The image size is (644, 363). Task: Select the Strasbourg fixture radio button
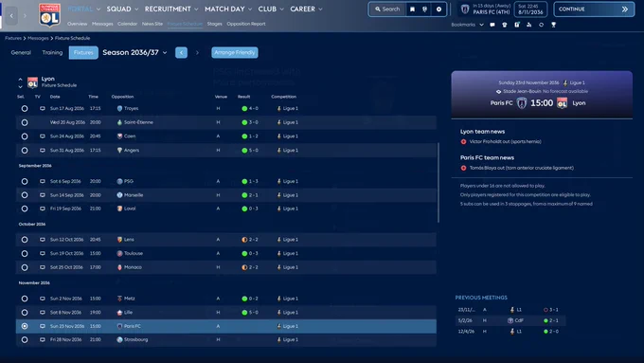pyautogui.click(x=25, y=340)
